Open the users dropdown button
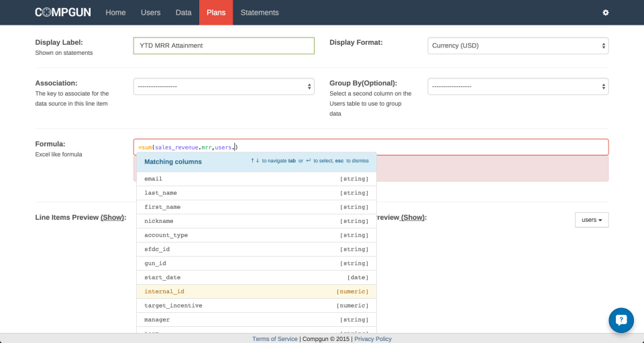 (592, 220)
